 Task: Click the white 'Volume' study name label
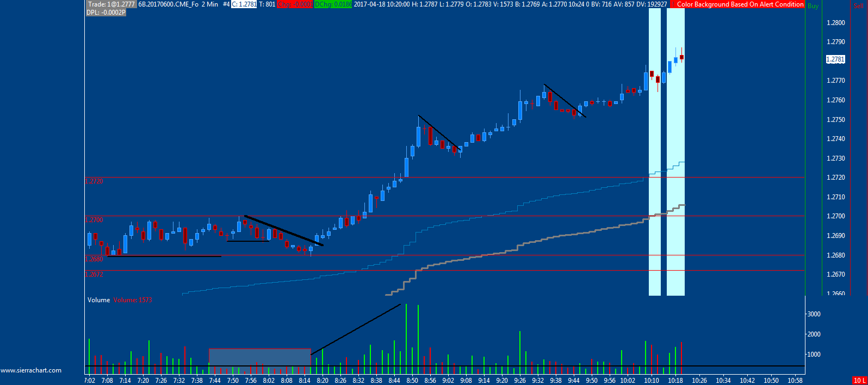pos(98,300)
